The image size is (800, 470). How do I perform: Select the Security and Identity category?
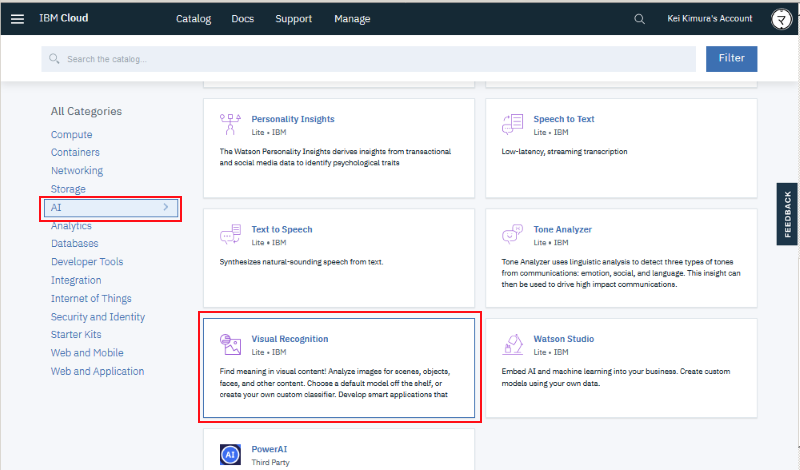97,317
